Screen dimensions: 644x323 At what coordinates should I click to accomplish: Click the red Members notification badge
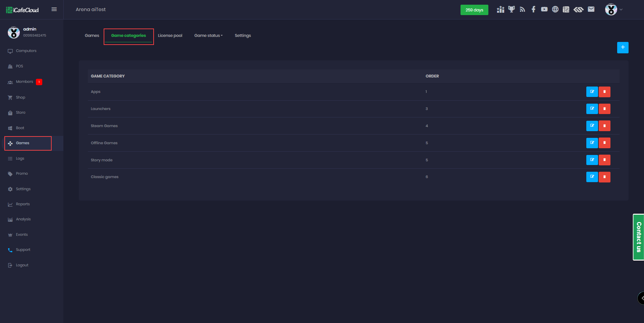(39, 82)
